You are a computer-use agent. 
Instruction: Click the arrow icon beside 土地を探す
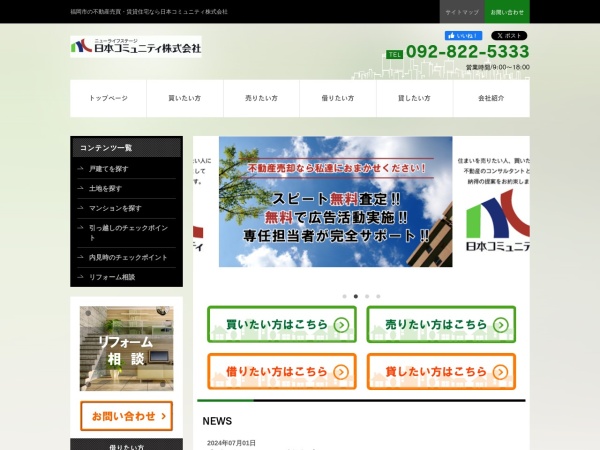point(80,188)
